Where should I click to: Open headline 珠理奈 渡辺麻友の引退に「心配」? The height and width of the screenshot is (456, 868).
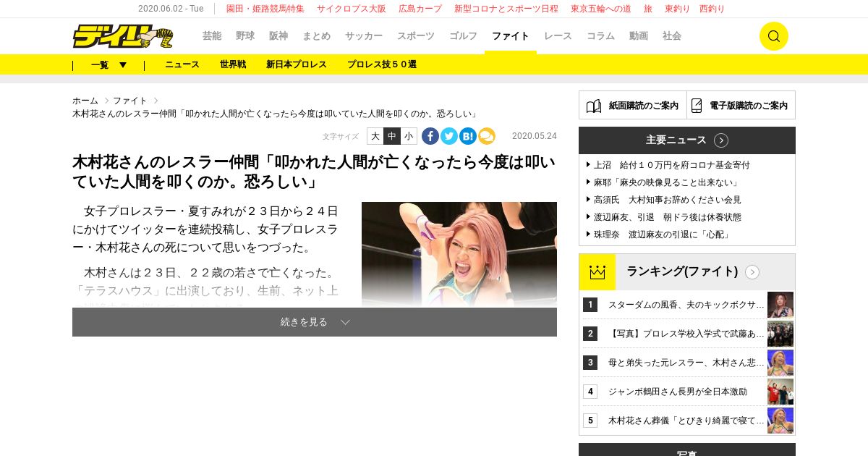(x=662, y=235)
